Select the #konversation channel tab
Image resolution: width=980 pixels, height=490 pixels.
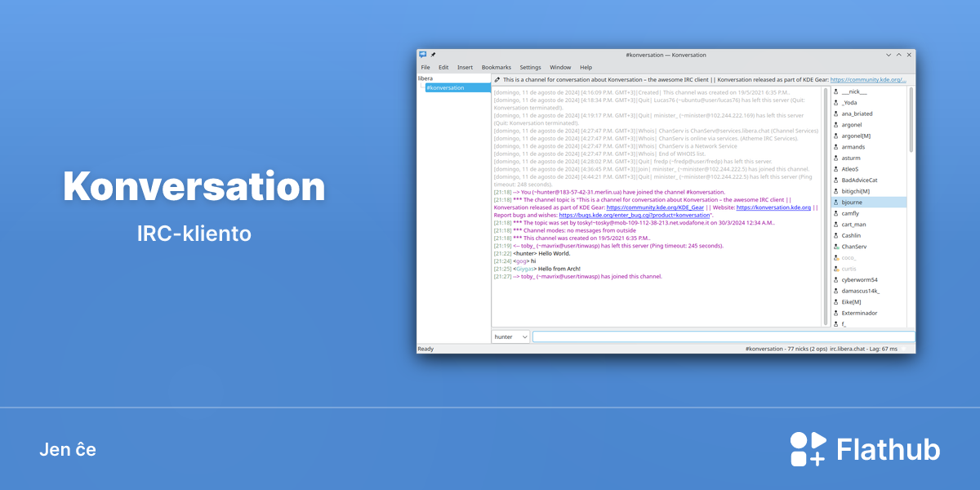pyautogui.click(x=457, y=87)
